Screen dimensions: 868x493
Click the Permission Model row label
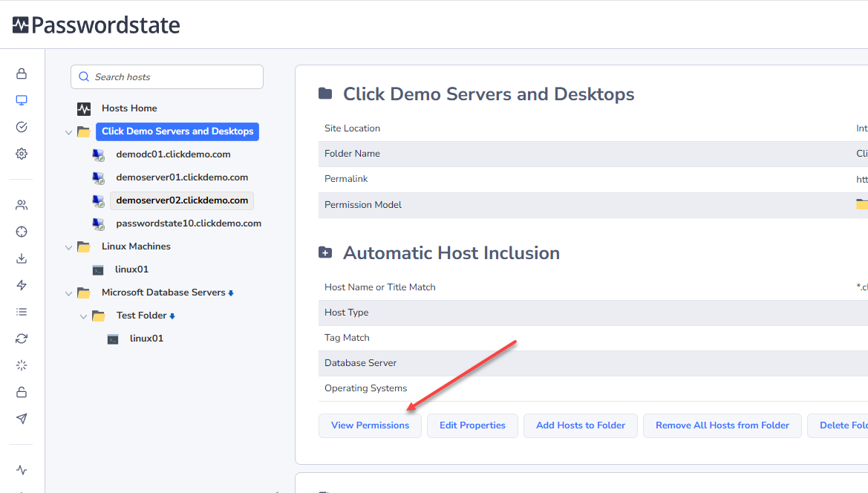pos(363,205)
